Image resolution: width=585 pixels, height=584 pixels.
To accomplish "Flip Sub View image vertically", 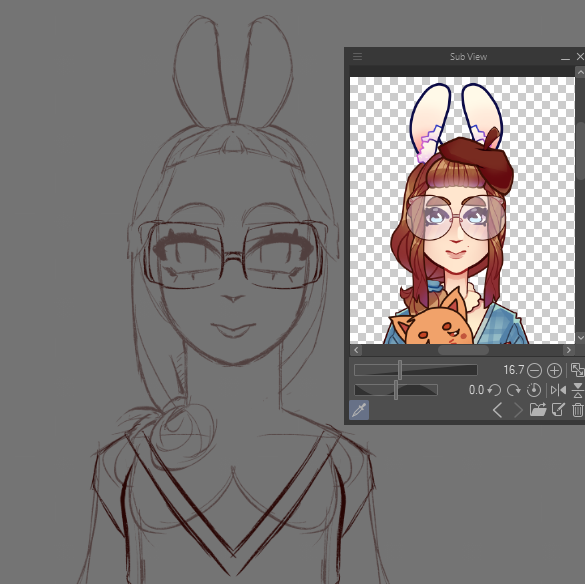I will point(578,390).
